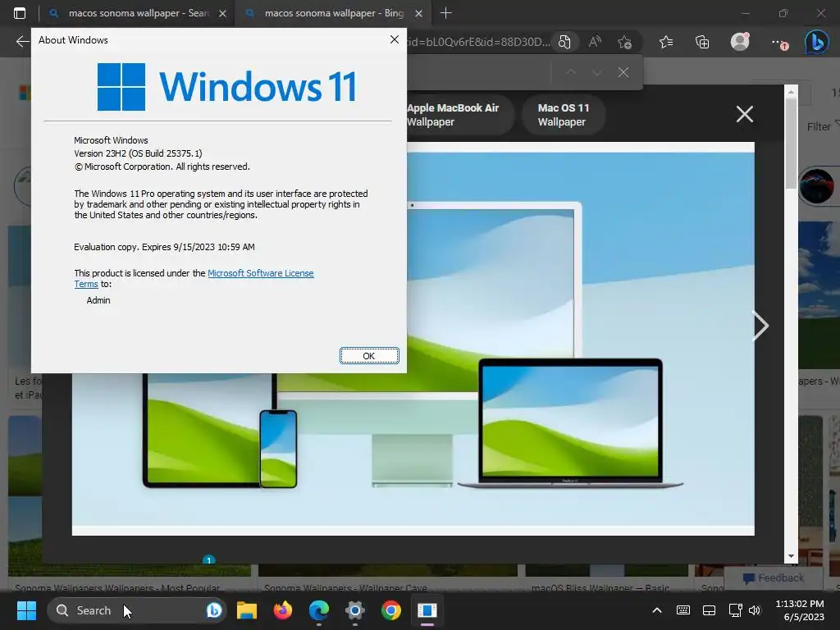
Task: Go back in Edge browser
Action: [x=22, y=42]
